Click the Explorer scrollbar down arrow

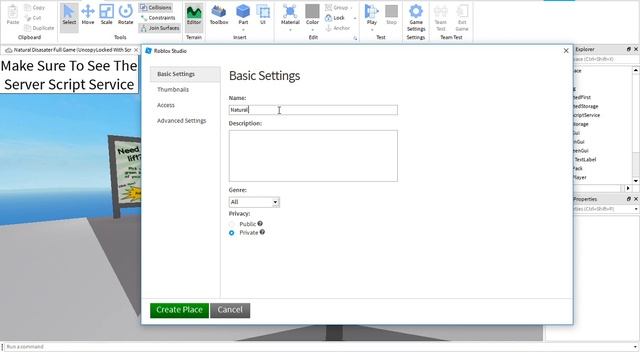pos(636,181)
